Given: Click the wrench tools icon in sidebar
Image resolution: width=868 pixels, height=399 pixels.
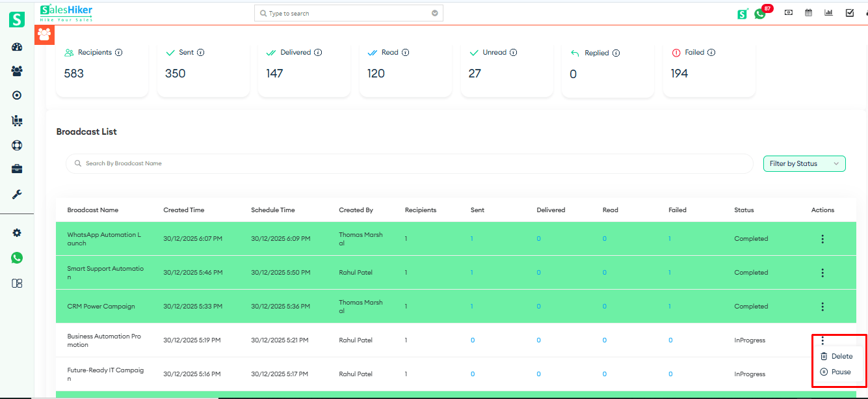Looking at the screenshot, I should pos(17,194).
